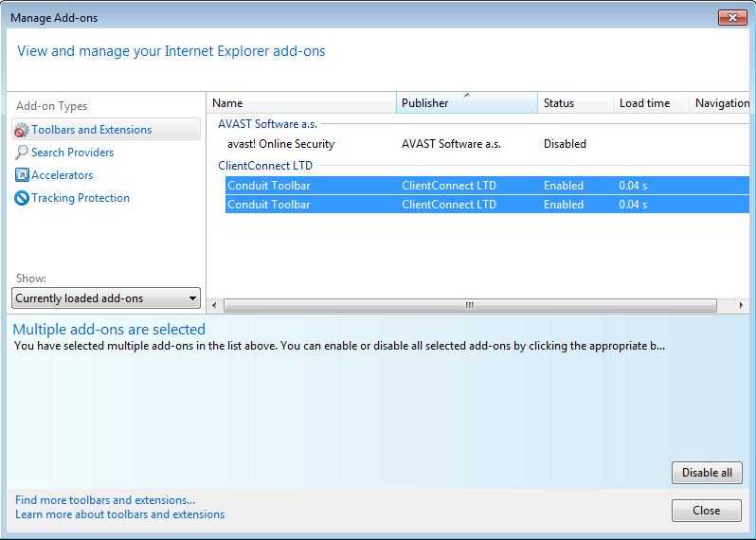
Task: Select the avast! Online Security add-on
Action: point(487,144)
